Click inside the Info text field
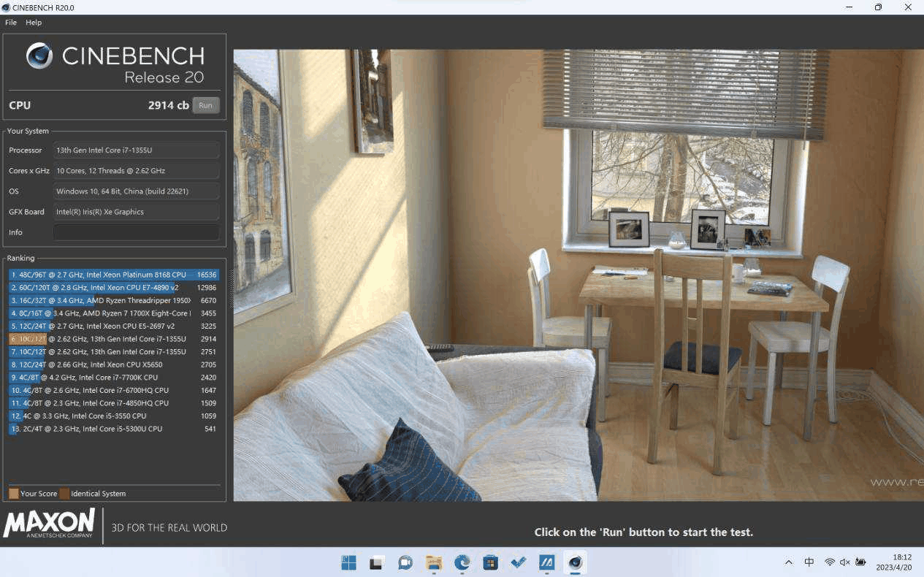Viewport: 924px width, 577px height. click(136, 232)
